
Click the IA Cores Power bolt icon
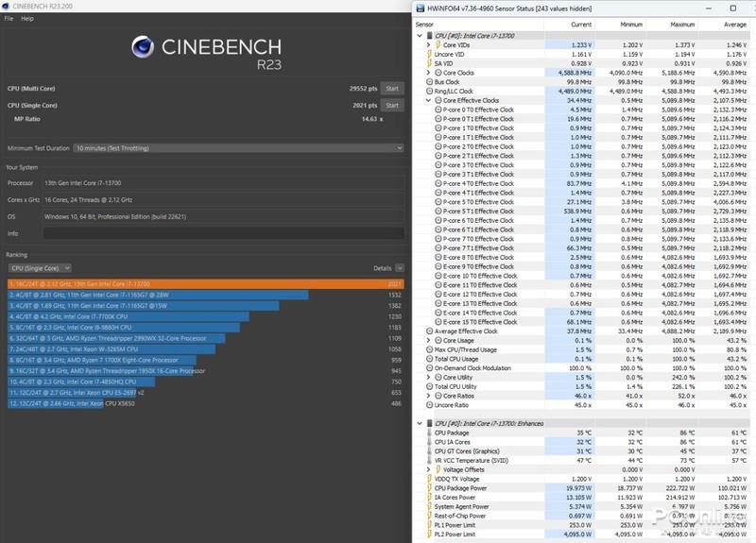[x=429, y=498]
